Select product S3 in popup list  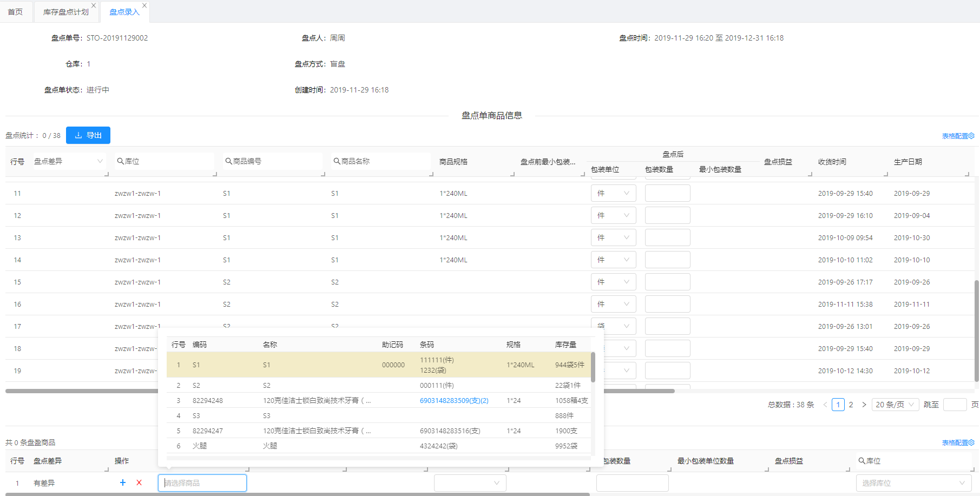379,415
